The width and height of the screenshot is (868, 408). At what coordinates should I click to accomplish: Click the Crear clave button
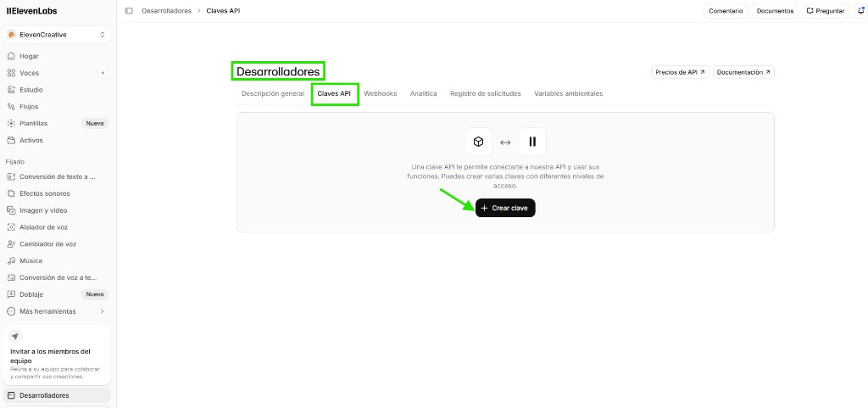[505, 208]
